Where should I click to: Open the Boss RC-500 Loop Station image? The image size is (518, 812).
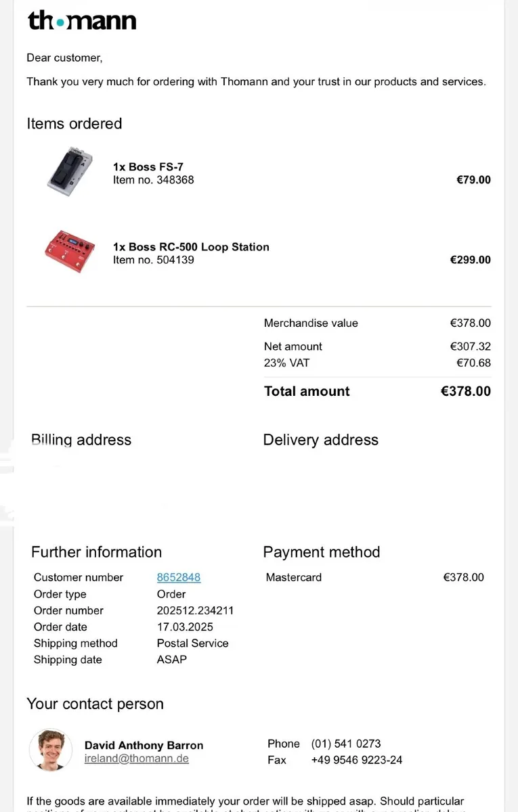[x=68, y=251]
